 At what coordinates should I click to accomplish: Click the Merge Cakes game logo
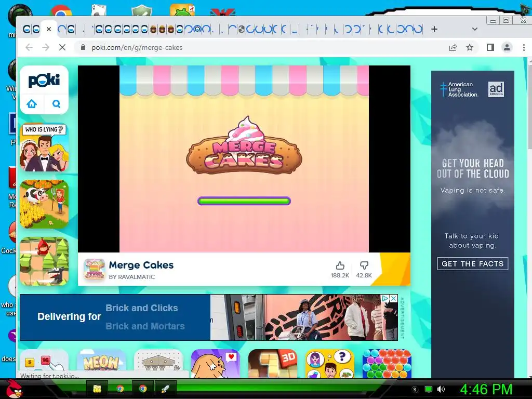click(x=244, y=145)
